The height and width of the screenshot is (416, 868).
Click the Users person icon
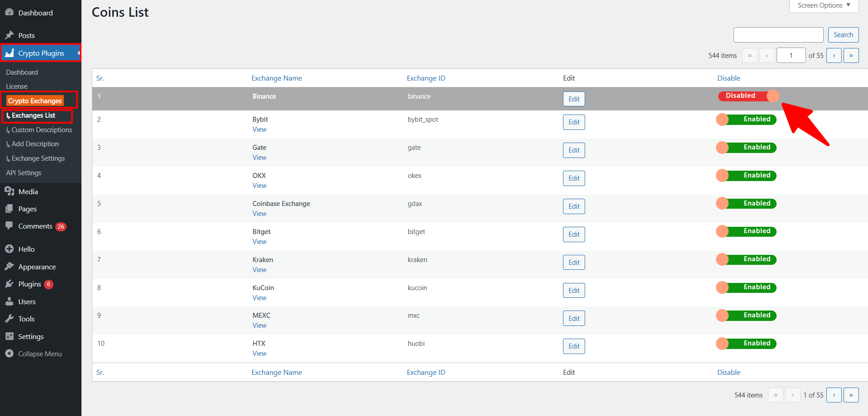[x=9, y=301]
